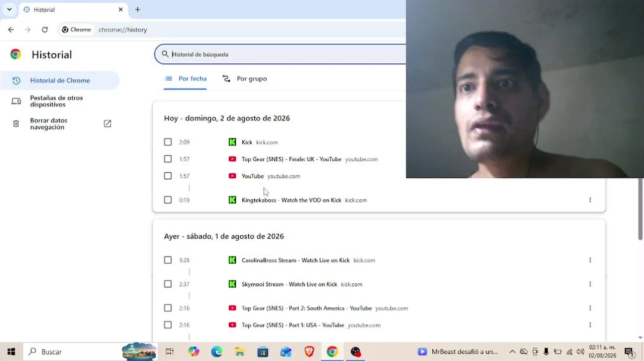Close the Historial tab
644x361 pixels.
(120, 10)
